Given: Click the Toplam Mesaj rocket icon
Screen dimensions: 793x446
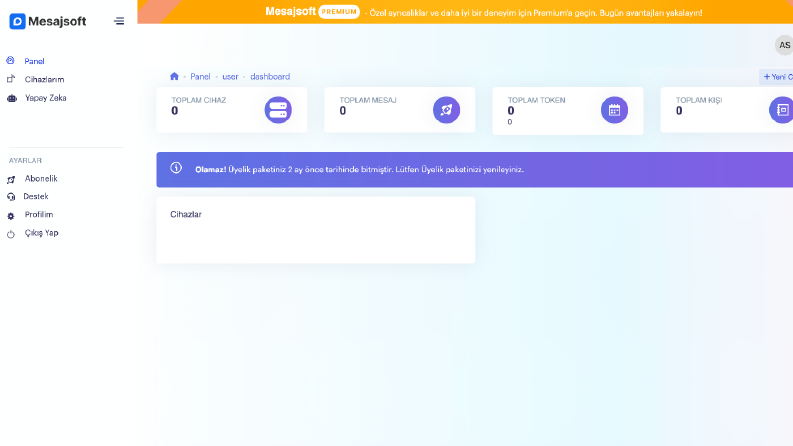Looking at the screenshot, I should tap(447, 110).
